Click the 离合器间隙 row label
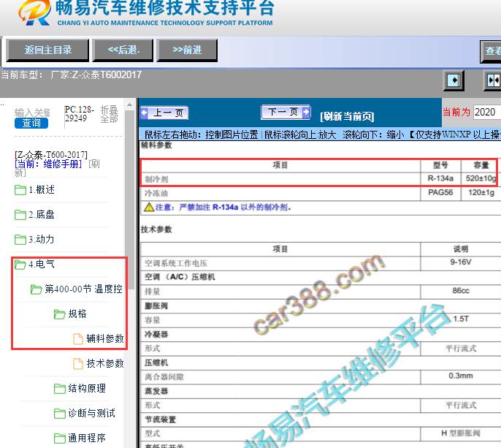Viewport: 501px width, 448px height. (164, 377)
